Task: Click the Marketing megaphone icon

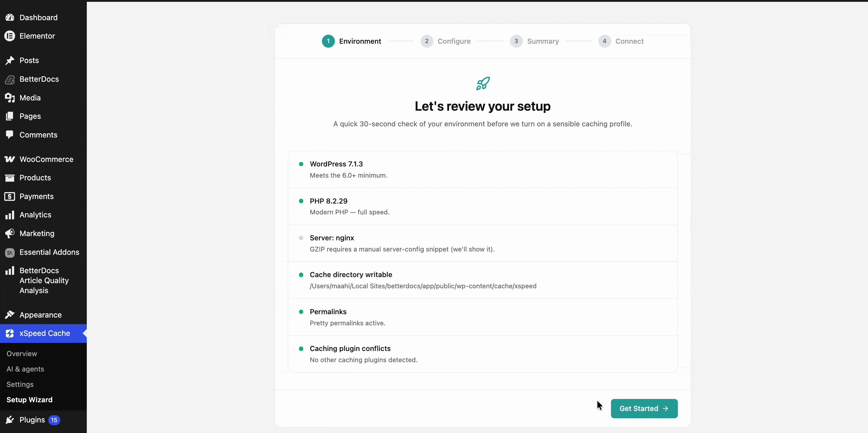Action: (10, 233)
